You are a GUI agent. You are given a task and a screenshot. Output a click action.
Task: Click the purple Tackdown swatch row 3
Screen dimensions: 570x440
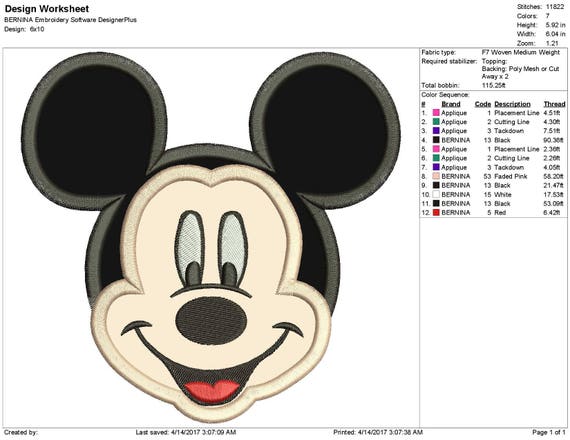pos(436,131)
